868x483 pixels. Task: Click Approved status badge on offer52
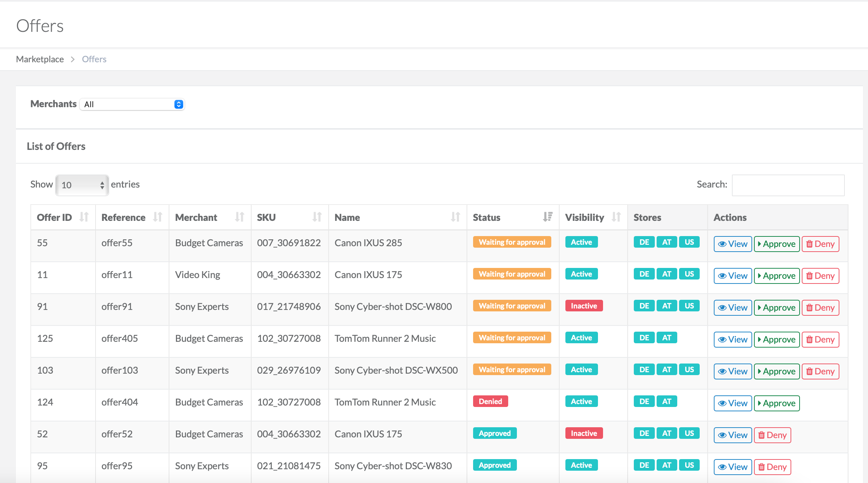click(495, 433)
